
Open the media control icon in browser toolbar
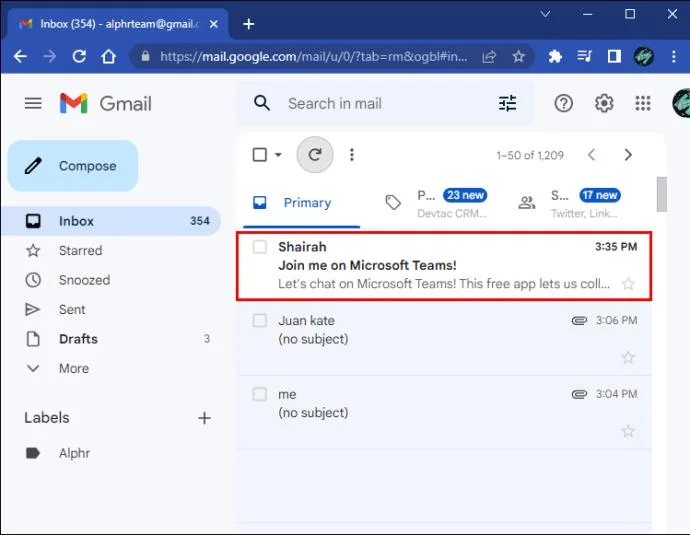584,56
